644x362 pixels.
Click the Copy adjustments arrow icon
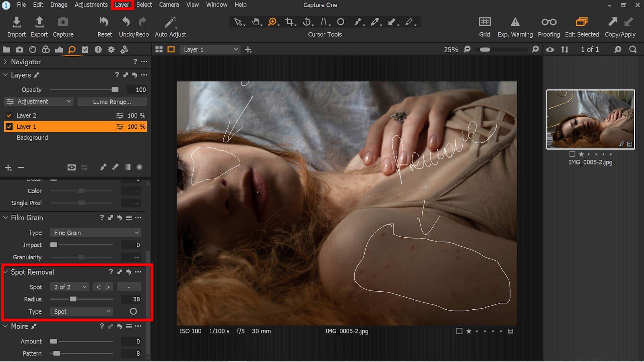[613, 22]
